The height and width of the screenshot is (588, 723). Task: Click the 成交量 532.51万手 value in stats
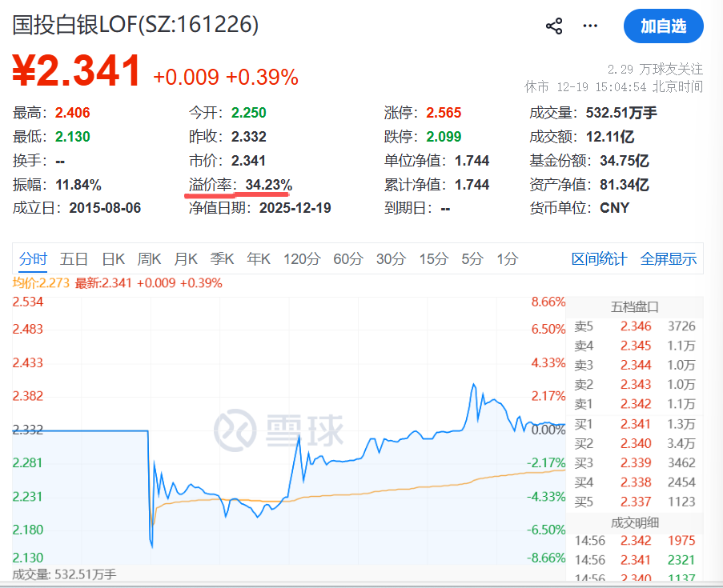tap(621, 113)
